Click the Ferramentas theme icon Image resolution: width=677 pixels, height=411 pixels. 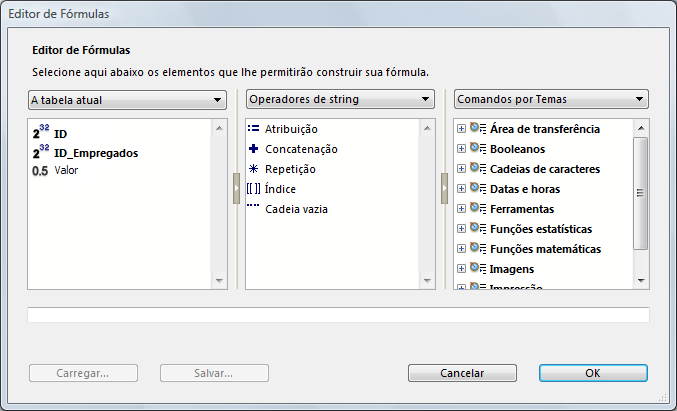[478, 209]
